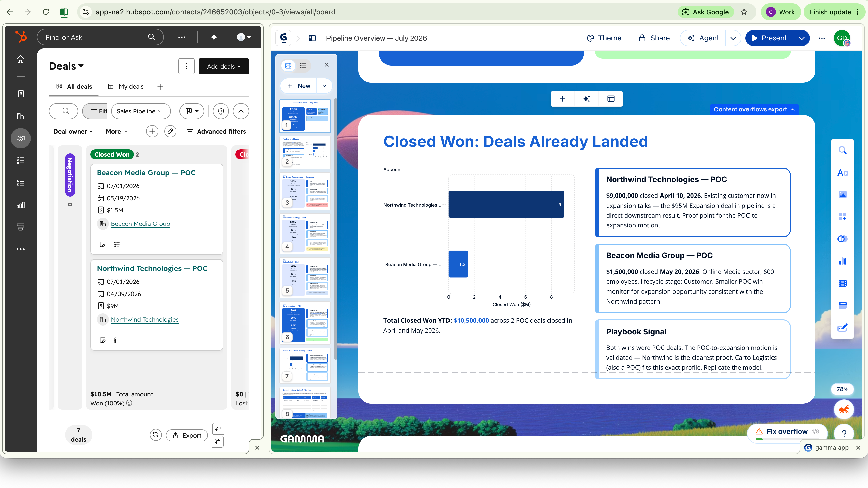The width and height of the screenshot is (868, 488).
Task: Open the Beacon Media Group — POC deal
Action: [x=146, y=173]
